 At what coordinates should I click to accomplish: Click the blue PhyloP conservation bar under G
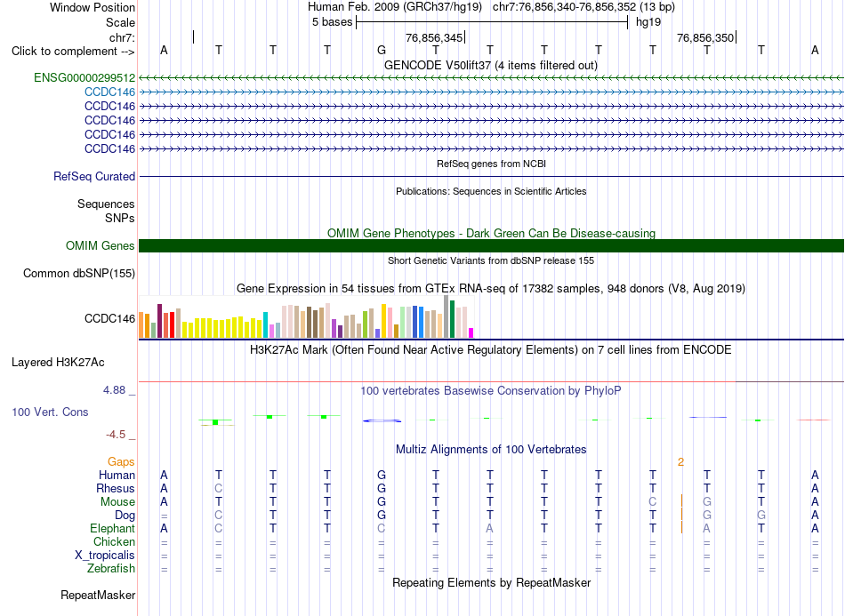[x=382, y=420]
